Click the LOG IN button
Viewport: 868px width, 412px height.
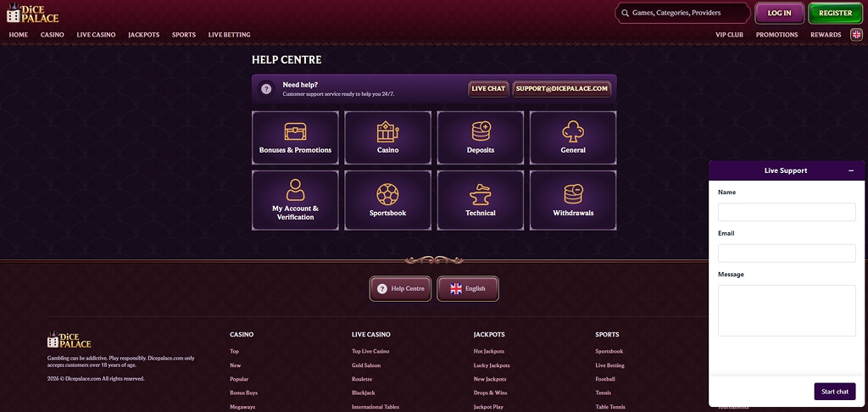pos(780,14)
